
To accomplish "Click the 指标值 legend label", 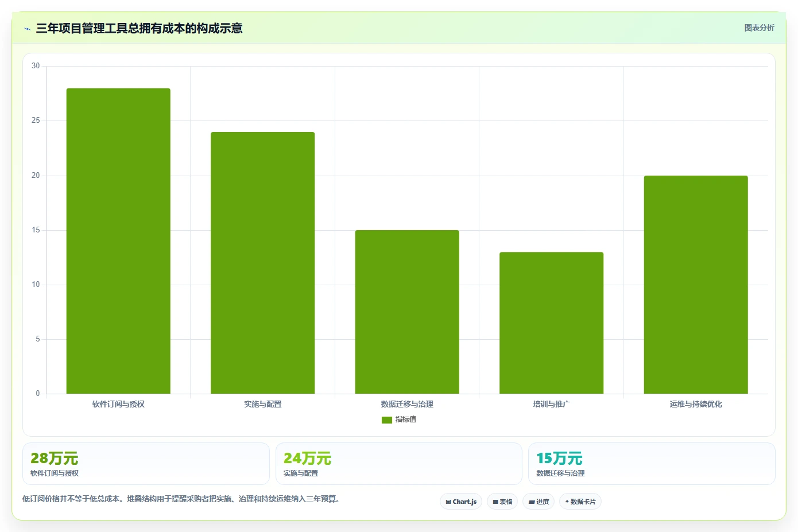I will coord(406,420).
